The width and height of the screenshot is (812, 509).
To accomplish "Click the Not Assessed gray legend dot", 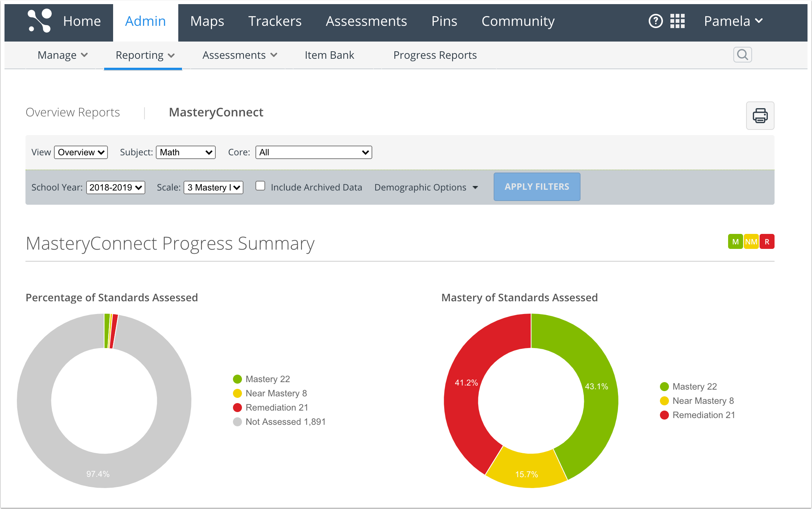I will [237, 422].
